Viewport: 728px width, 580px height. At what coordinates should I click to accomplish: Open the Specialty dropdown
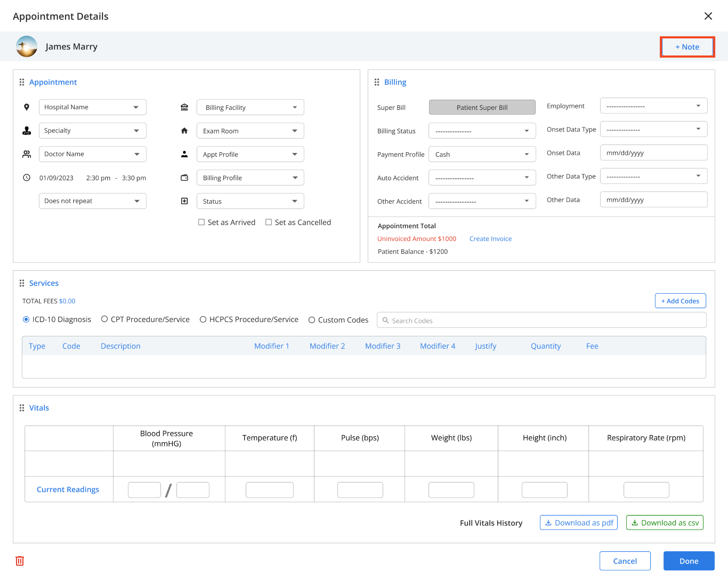click(x=92, y=131)
